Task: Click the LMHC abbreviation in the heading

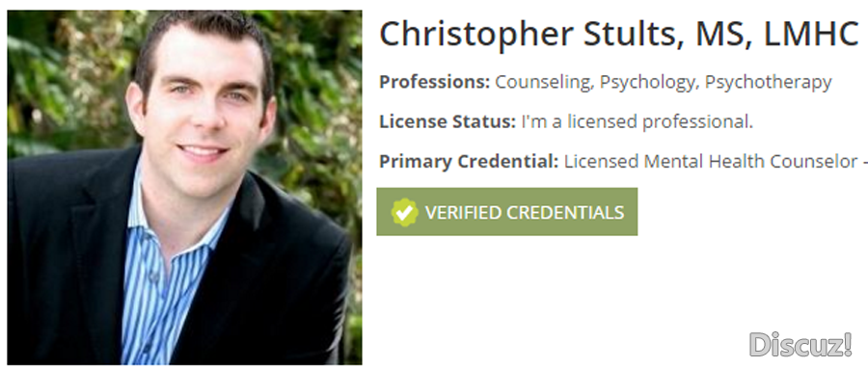Action: (x=811, y=35)
